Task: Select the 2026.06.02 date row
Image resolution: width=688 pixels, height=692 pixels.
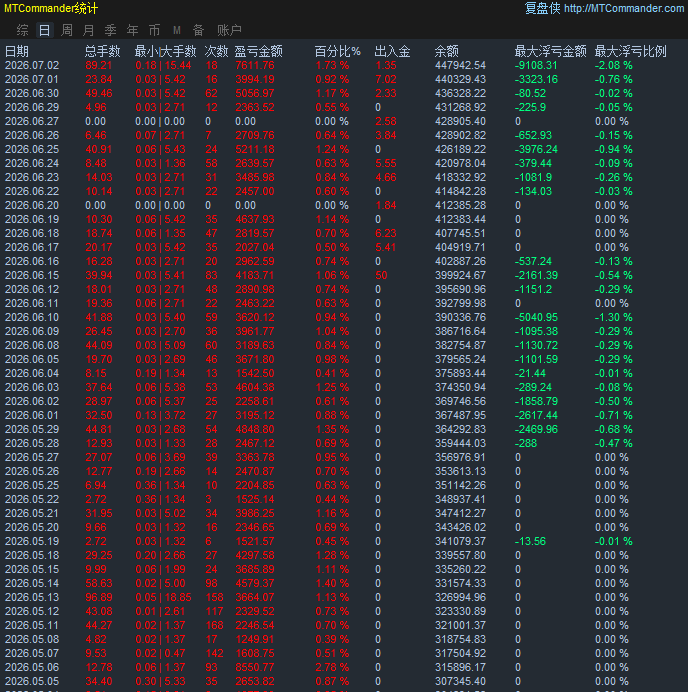Action: (x=32, y=401)
